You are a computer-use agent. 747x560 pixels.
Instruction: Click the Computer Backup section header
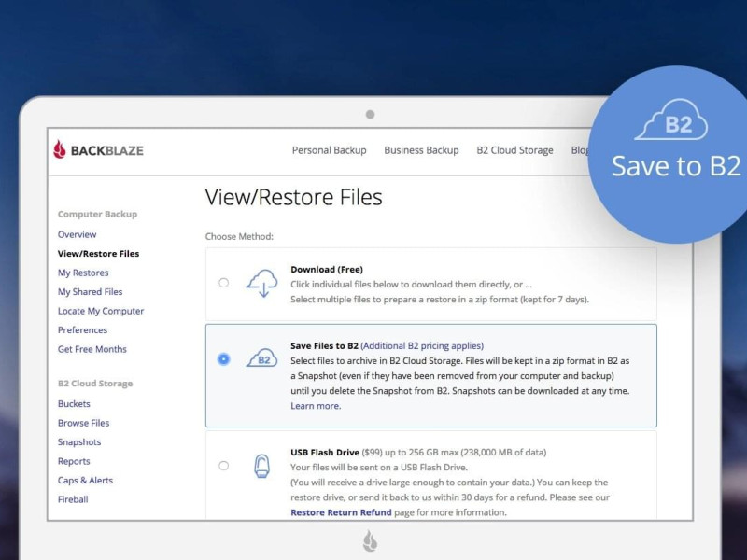[x=98, y=214]
